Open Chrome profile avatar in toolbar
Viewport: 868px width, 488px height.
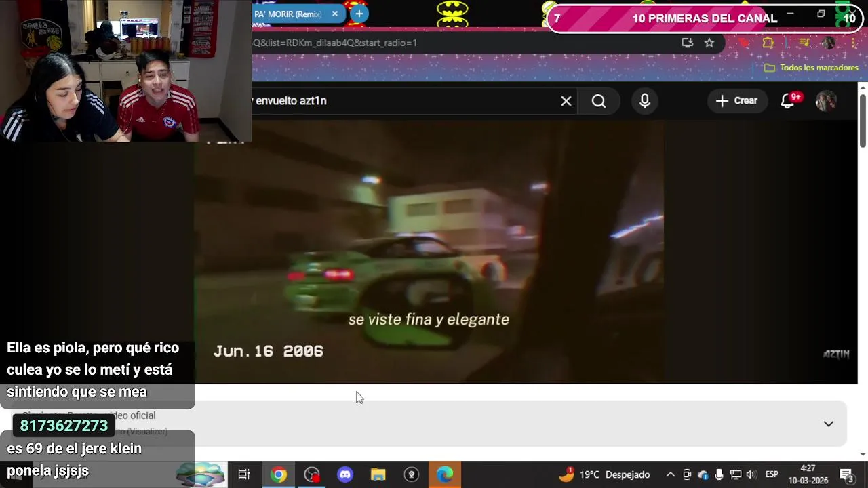pyautogui.click(x=828, y=43)
